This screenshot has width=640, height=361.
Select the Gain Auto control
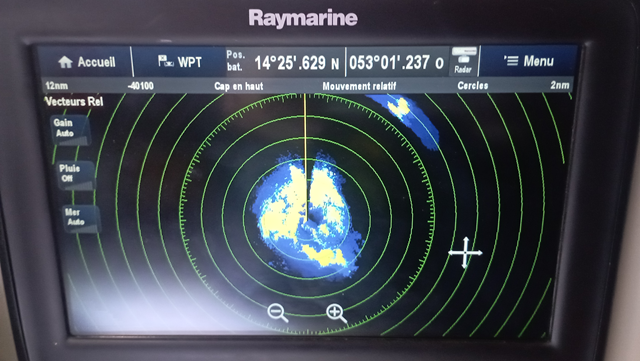(x=69, y=130)
